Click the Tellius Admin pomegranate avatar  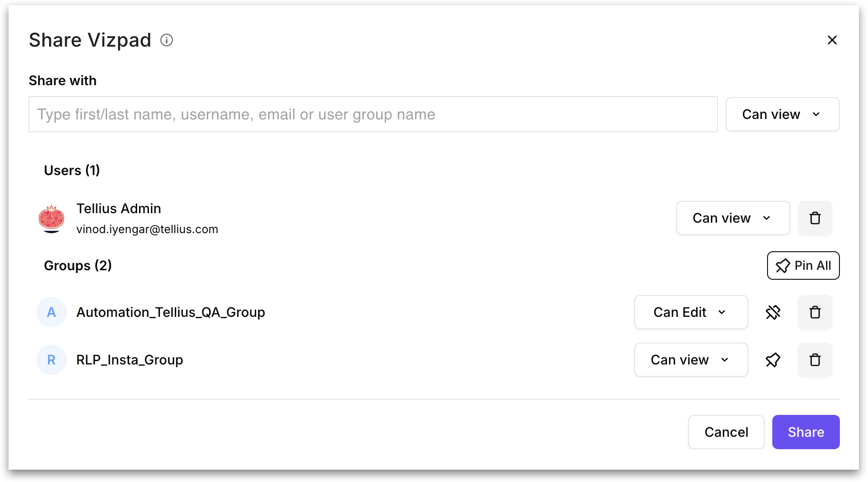pyautogui.click(x=51, y=219)
